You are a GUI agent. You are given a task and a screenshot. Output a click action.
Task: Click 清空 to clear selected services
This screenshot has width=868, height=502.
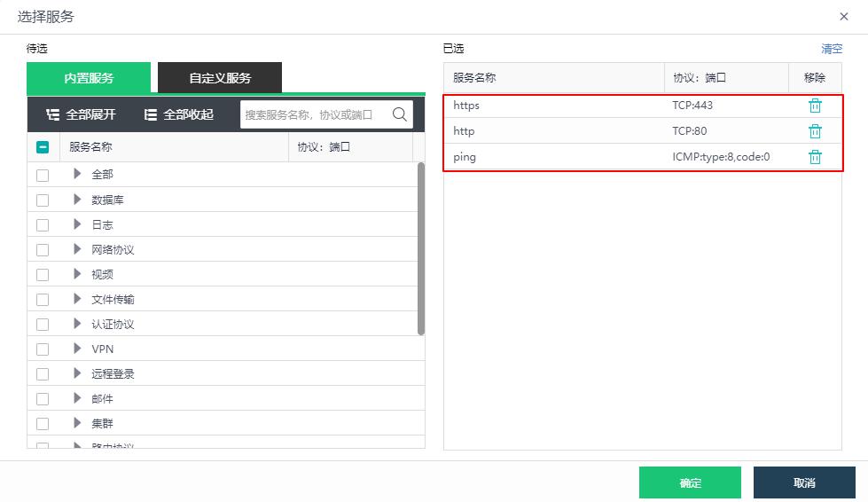[831, 49]
